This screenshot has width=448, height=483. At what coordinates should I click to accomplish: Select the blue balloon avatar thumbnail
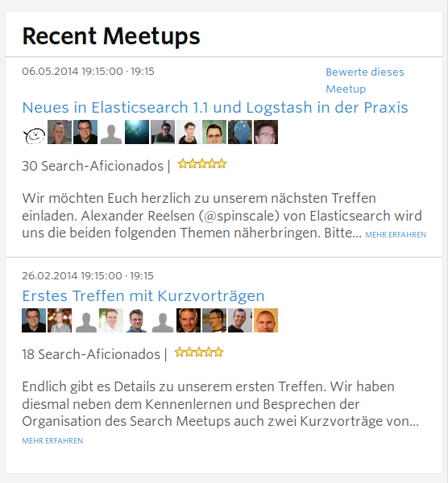[x=240, y=132]
